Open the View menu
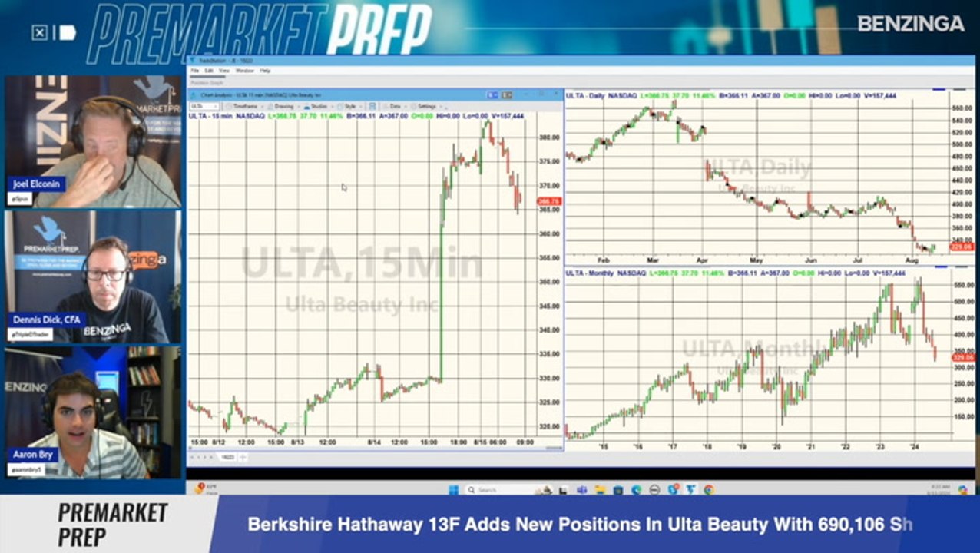 224,70
